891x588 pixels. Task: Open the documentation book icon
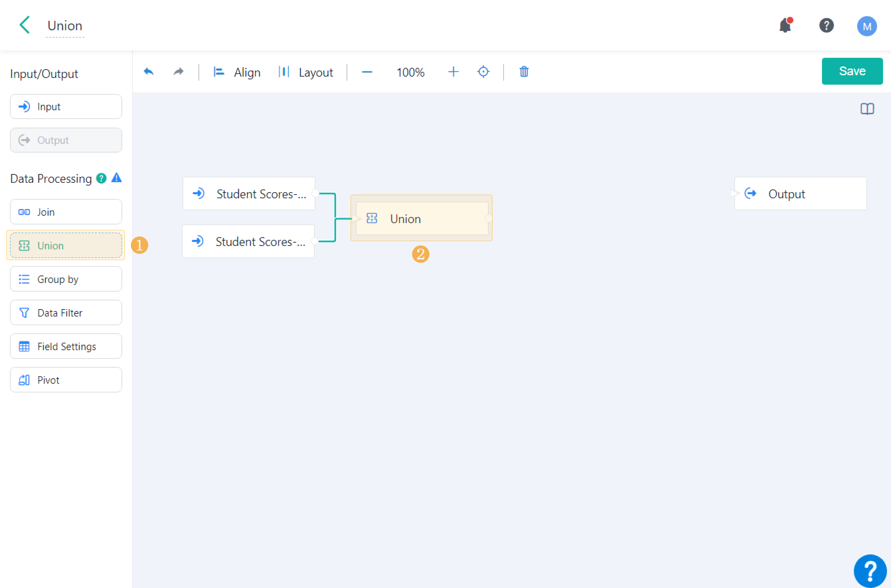pyautogui.click(x=867, y=109)
